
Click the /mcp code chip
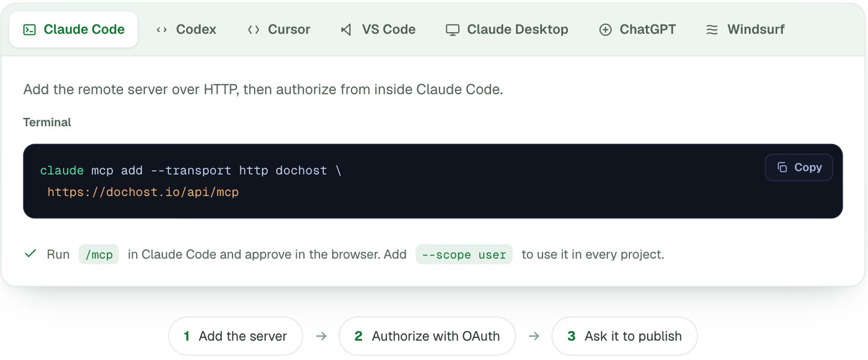[99, 254]
